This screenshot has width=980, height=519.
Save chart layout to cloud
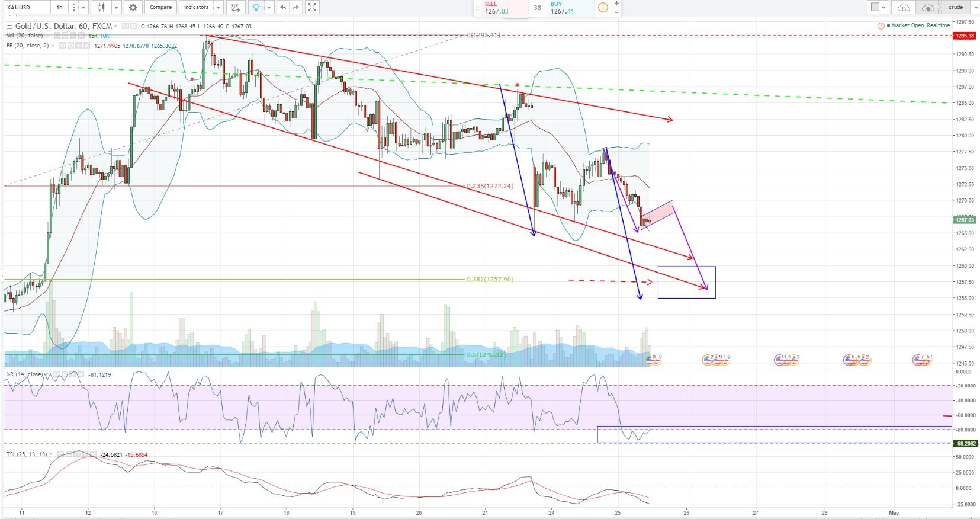click(x=928, y=7)
